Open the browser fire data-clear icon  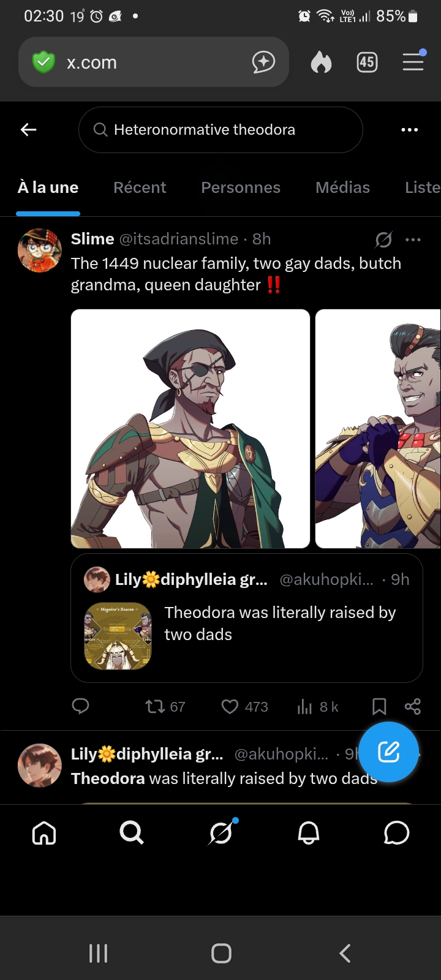pyautogui.click(x=321, y=62)
